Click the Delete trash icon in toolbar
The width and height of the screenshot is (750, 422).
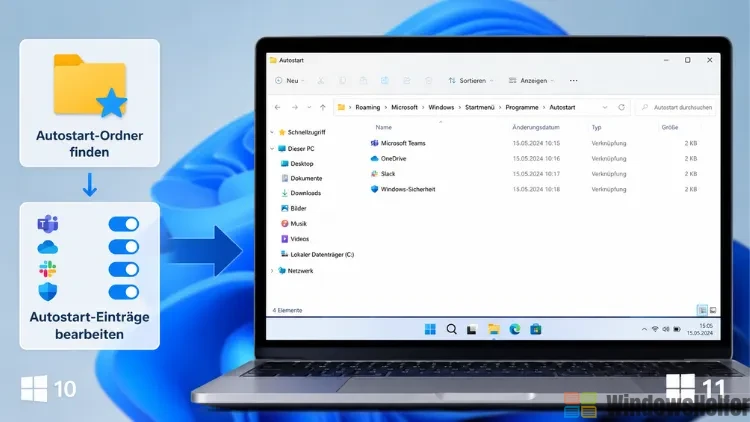tap(429, 81)
